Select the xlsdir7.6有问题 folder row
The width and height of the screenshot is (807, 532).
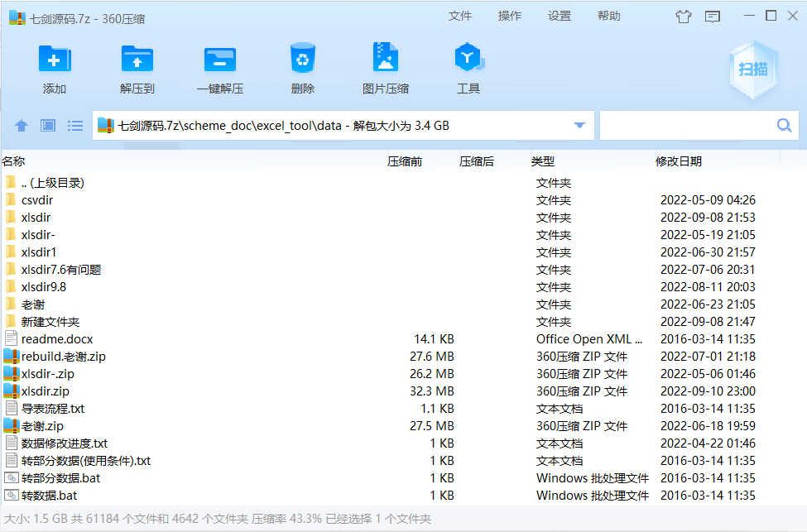tap(404, 269)
